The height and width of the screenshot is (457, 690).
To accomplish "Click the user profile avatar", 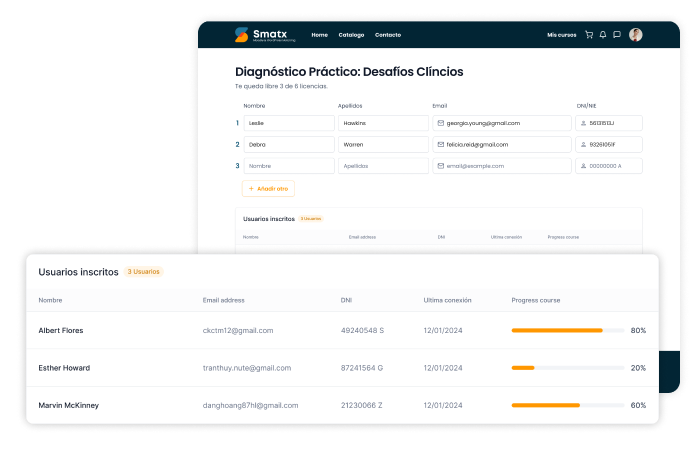I will point(636,35).
